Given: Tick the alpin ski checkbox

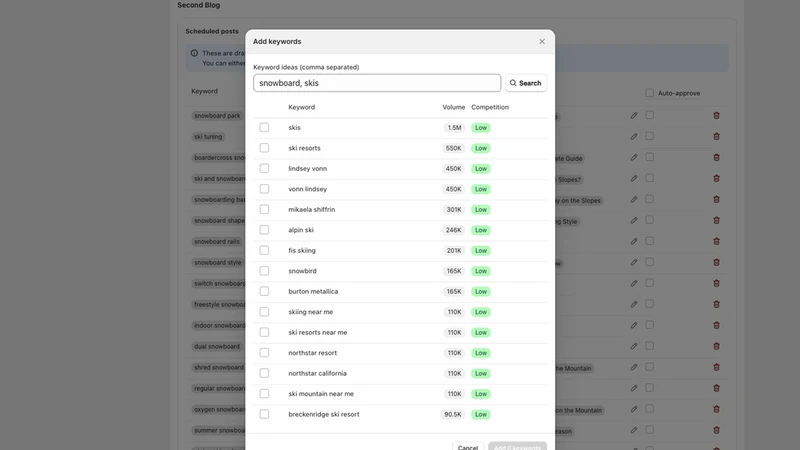Looking at the screenshot, I should pos(264,230).
